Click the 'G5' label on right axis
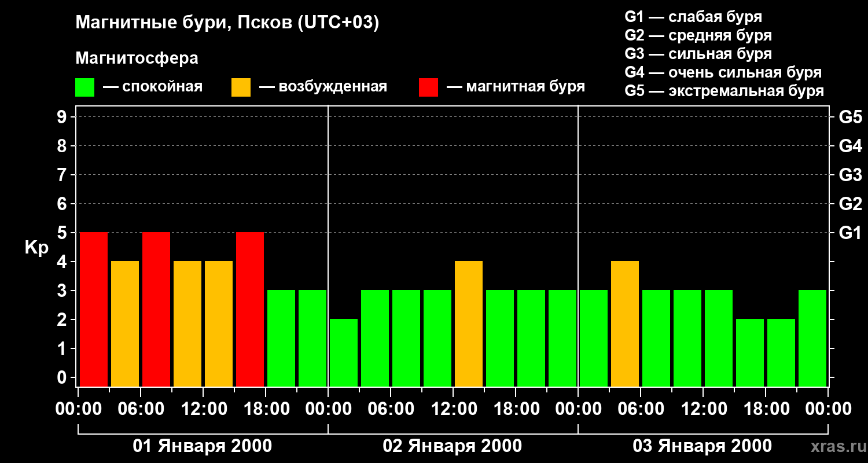This screenshot has height=463, width=868. click(850, 117)
